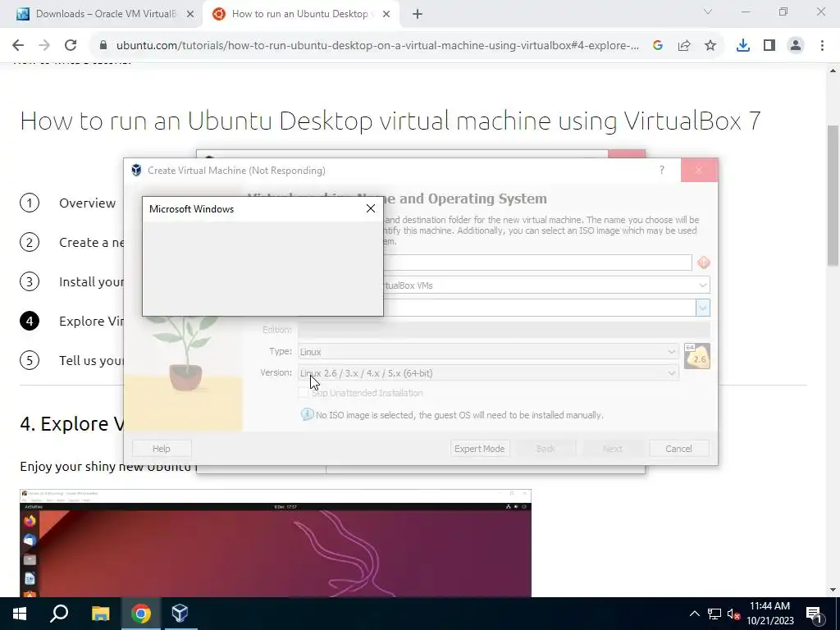
Task: Click the Help button in Create Virtual Machine
Action: 162,449
